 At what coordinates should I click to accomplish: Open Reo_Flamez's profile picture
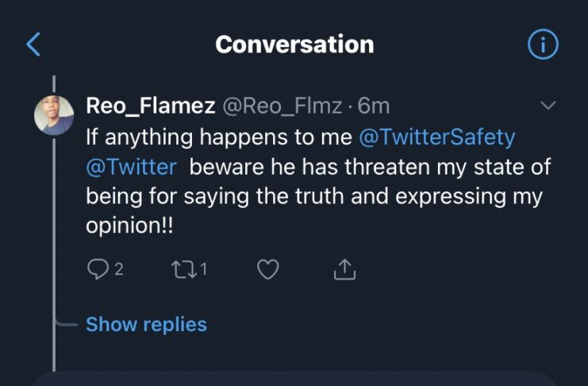pos(54,116)
